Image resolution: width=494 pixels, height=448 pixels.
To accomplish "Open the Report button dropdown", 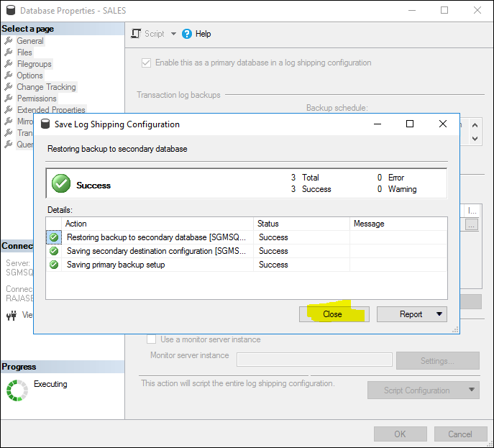I will pos(439,314).
